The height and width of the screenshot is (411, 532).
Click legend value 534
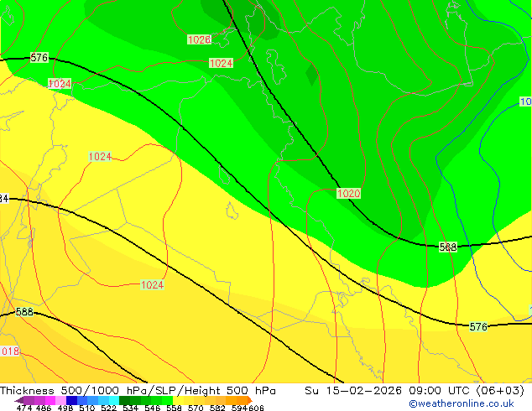tap(130, 408)
